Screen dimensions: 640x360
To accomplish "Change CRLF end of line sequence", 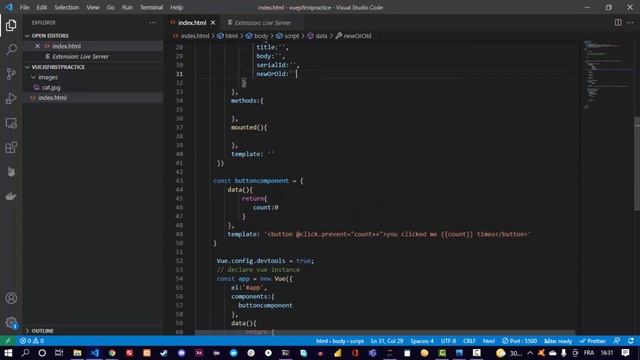I will pos(469,341).
